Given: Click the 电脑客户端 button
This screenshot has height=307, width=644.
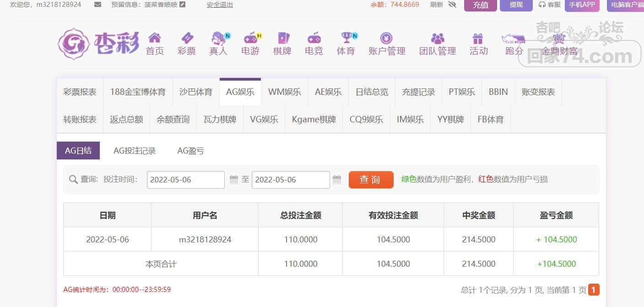Looking at the screenshot, I should 625,5.
